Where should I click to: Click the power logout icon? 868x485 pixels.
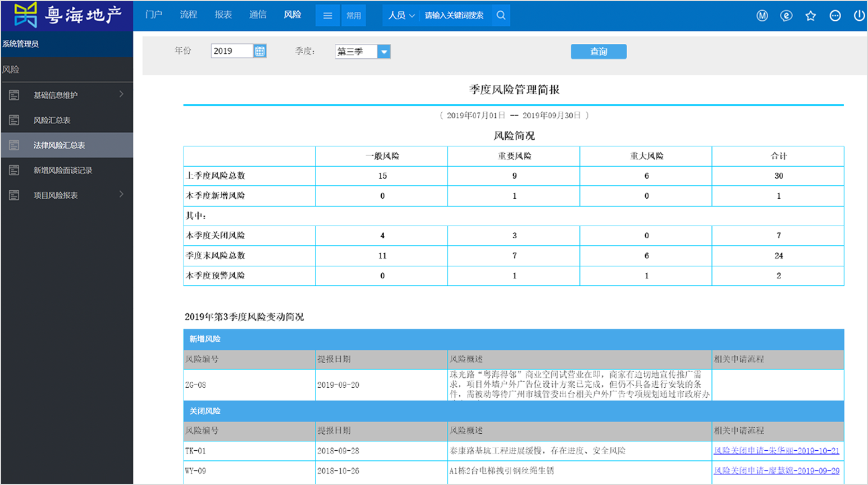click(858, 16)
